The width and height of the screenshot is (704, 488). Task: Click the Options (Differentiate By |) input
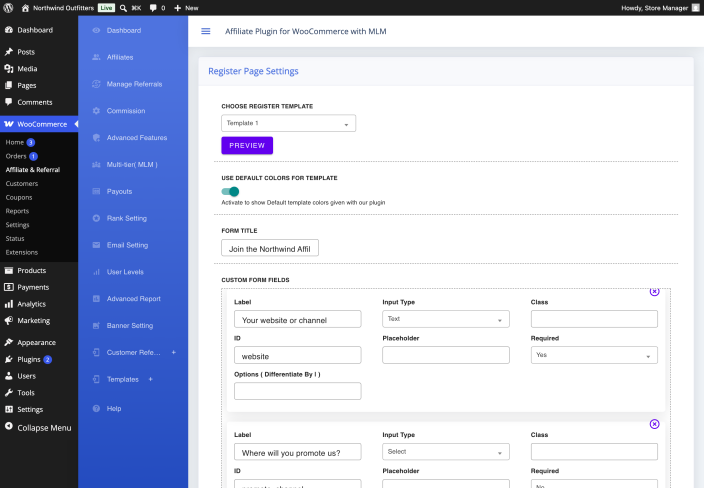coord(297,391)
